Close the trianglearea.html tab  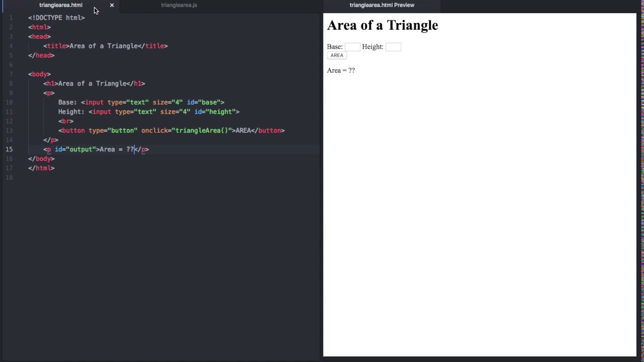(112, 5)
